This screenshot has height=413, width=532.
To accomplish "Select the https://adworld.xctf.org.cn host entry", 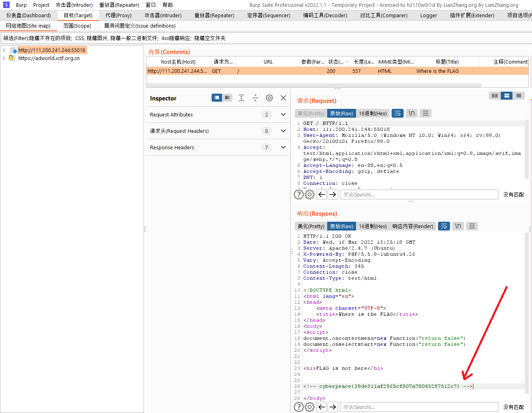I will point(49,58).
